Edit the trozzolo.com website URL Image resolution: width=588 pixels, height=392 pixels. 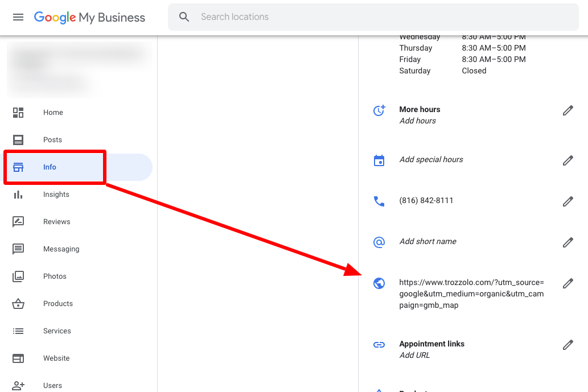tap(568, 283)
